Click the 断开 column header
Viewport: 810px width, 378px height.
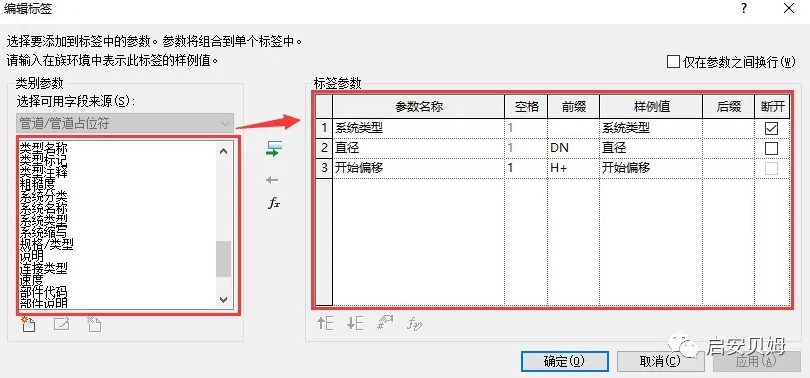point(772,106)
